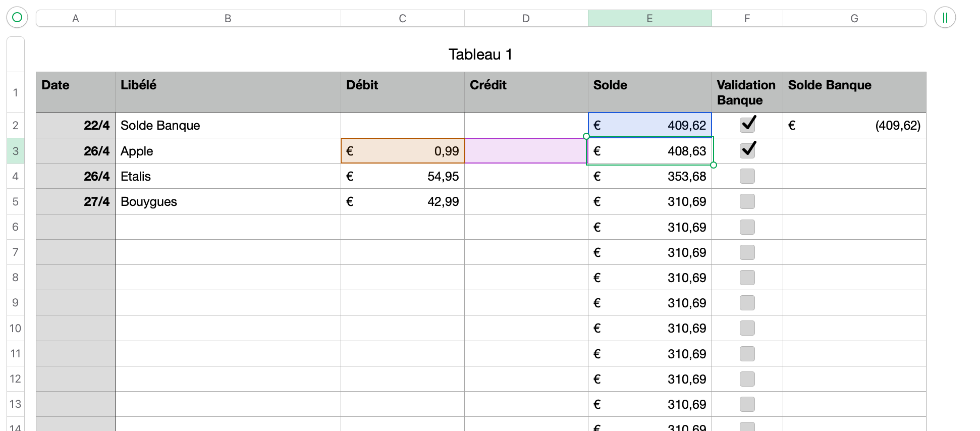
Task: Click the add columns handle
Action: [945, 18]
